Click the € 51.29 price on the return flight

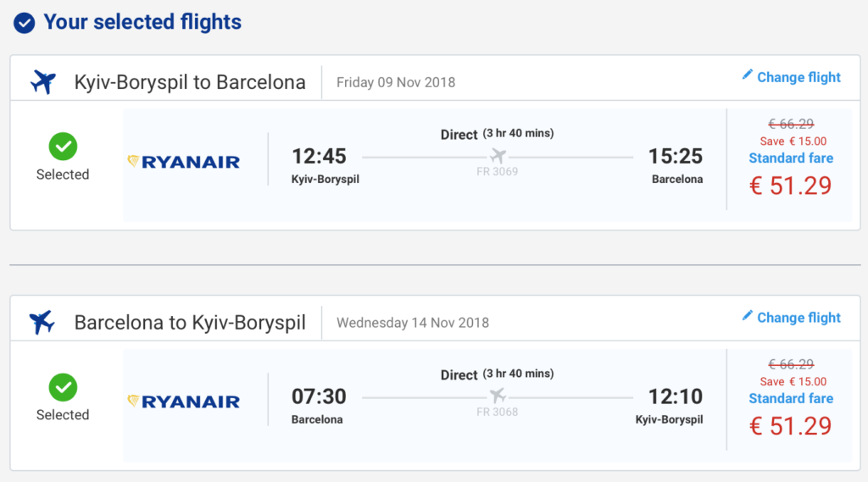point(791,425)
